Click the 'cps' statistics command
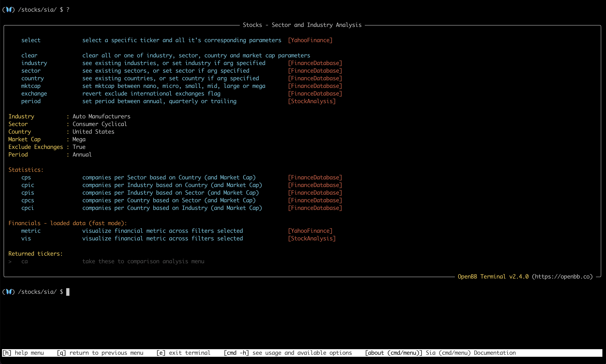 point(26,178)
